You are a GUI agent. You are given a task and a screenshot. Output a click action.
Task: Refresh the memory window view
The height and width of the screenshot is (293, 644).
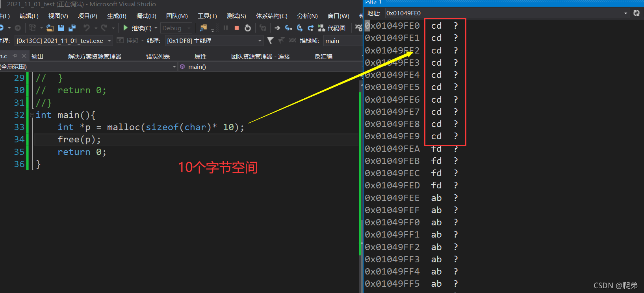point(637,13)
